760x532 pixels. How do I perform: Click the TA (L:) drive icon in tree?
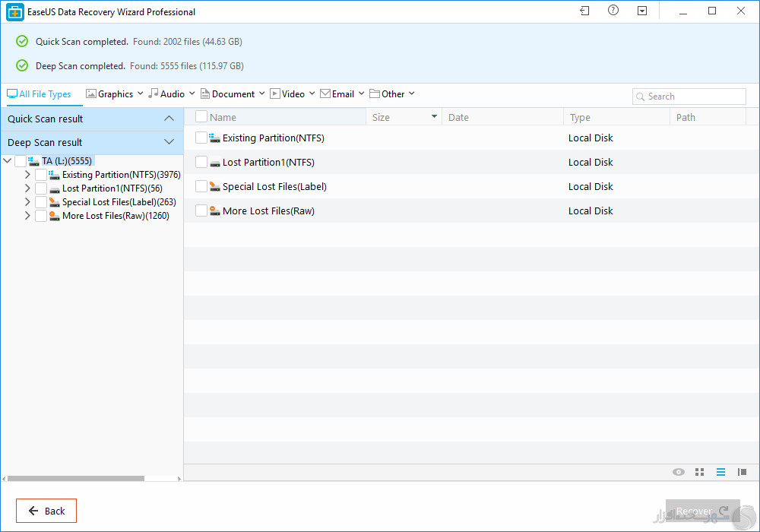(33, 161)
